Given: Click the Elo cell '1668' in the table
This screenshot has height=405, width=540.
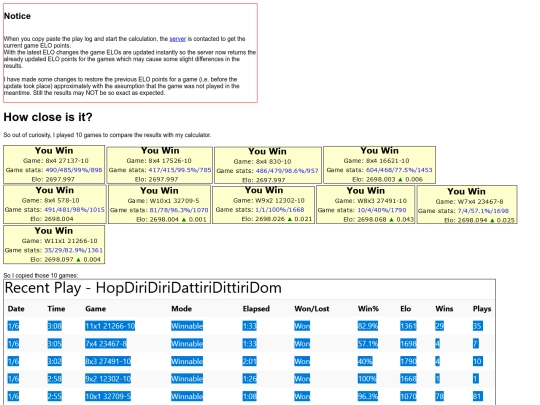Looking at the screenshot, I should tap(408, 379).
